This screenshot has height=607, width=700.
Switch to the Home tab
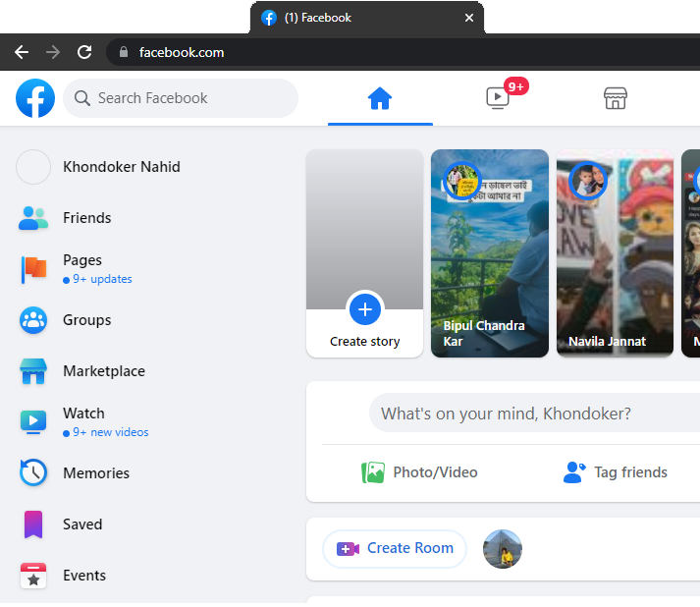click(x=380, y=98)
